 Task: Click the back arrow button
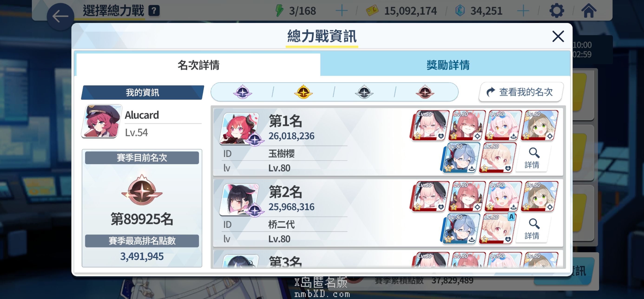coord(60,16)
